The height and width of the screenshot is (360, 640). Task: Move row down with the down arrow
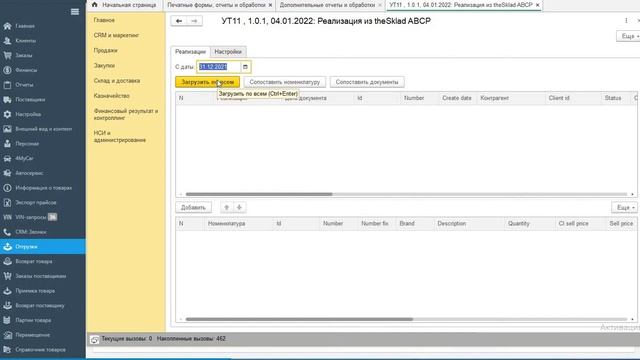[239, 207]
